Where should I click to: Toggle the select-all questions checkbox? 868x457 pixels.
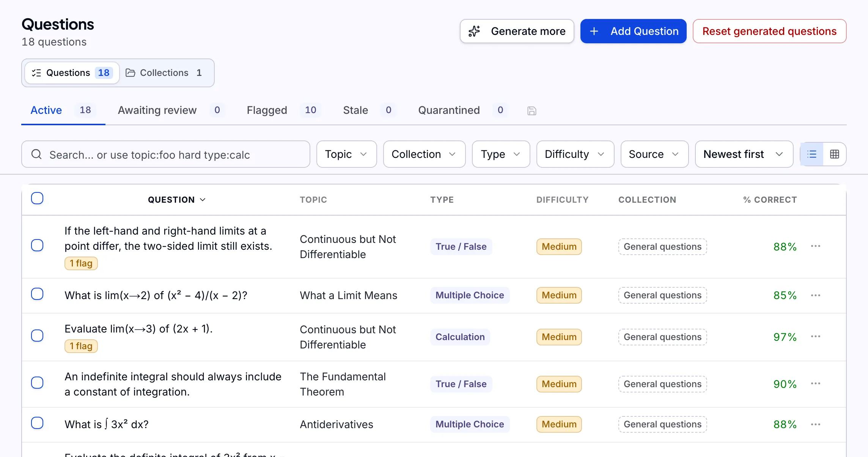click(x=37, y=198)
